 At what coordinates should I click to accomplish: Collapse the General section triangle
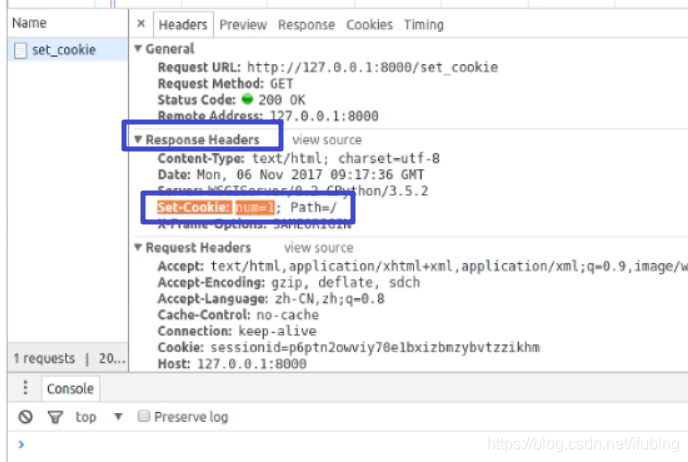click(x=138, y=48)
